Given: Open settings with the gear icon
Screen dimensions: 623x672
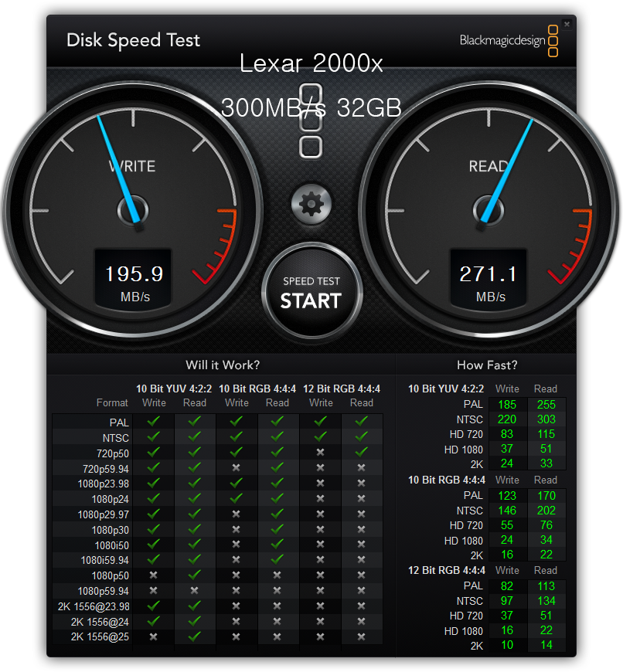Looking at the screenshot, I should pos(311,204).
